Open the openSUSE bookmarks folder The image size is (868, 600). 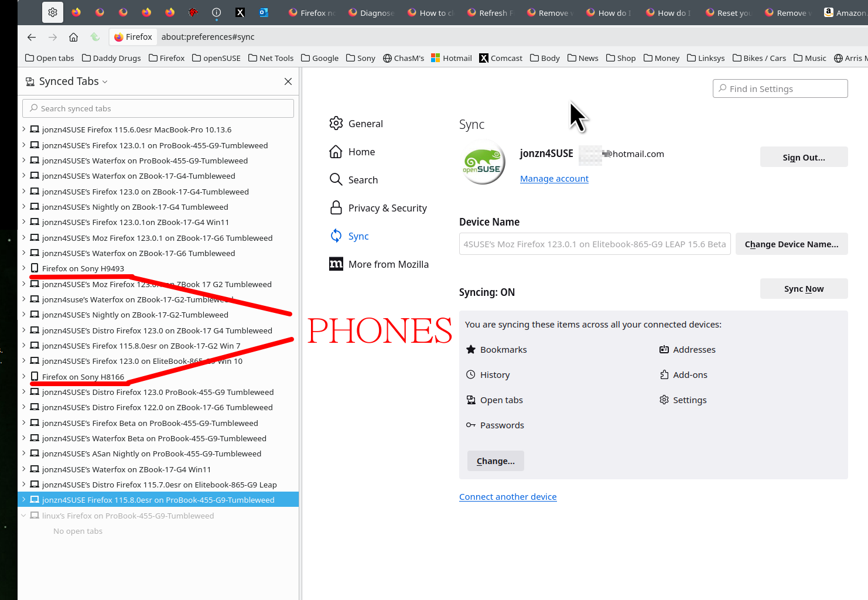pos(216,58)
